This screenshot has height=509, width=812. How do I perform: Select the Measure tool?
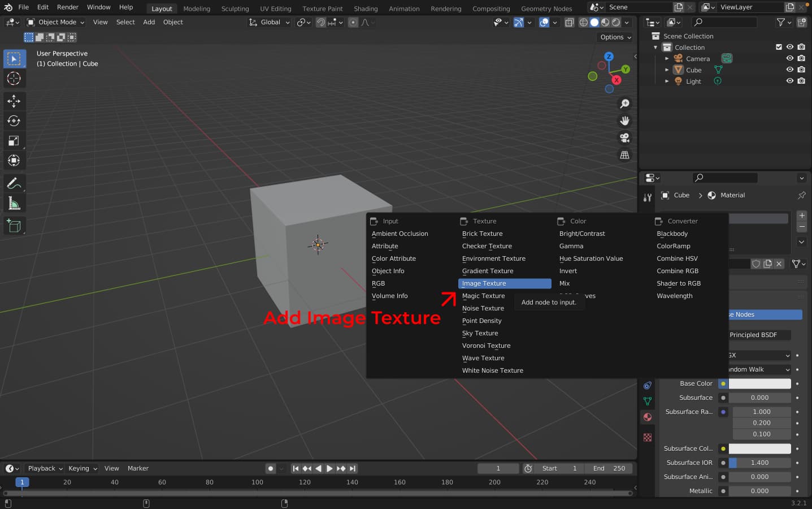14,204
